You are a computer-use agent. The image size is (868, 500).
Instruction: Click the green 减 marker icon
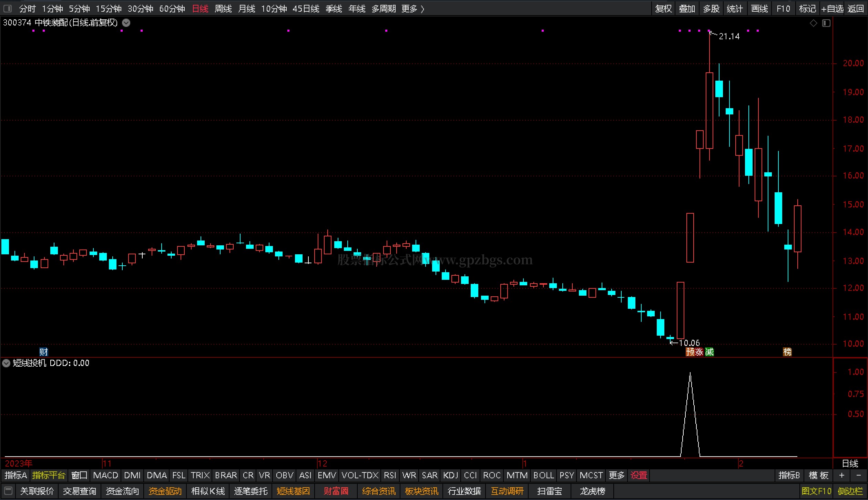(709, 352)
